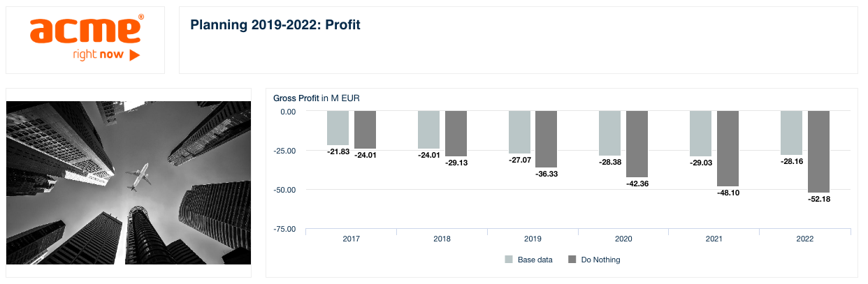Select the 2022 Do Nothing bar
This screenshot has height=284, width=868.
coord(818,151)
